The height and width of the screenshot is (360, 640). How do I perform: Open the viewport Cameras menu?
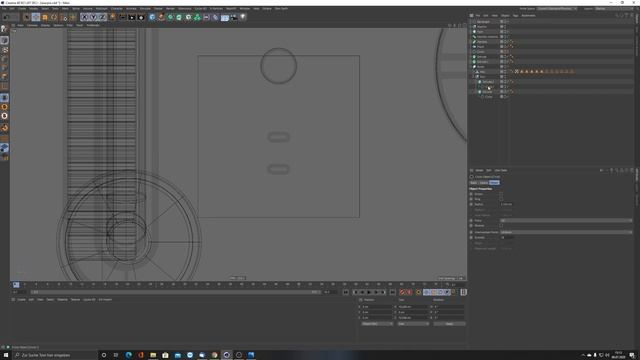coord(32,25)
